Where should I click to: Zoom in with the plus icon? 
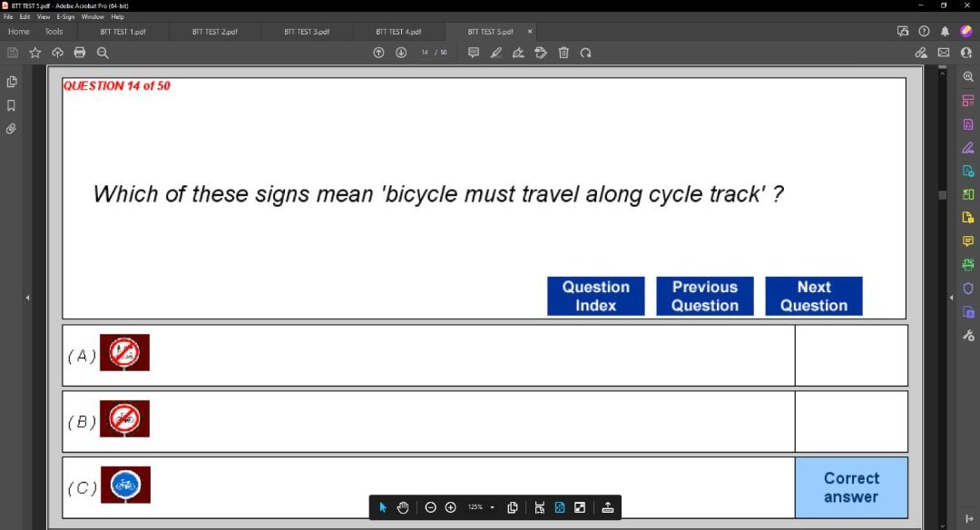coord(450,507)
